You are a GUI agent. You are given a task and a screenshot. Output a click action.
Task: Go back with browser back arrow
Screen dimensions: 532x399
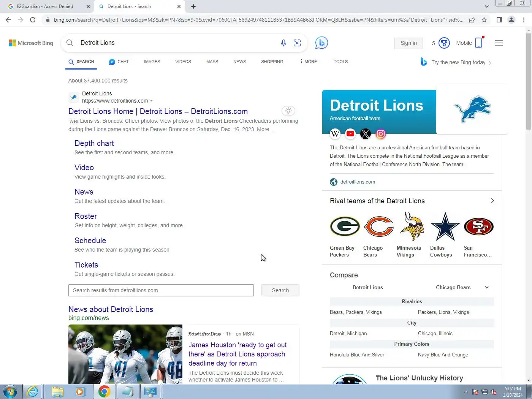tap(8, 20)
